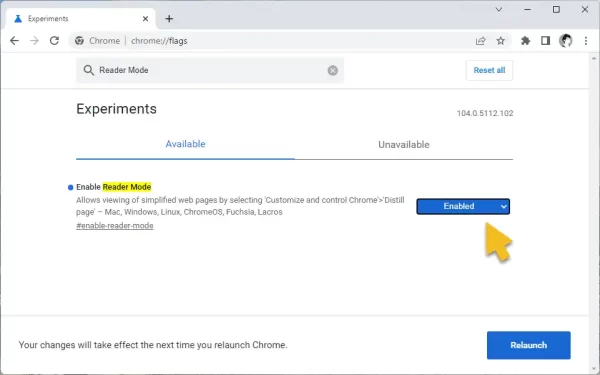Screen dimensions: 600x375
Task: Click the forward navigation arrow
Action: tap(34, 41)
